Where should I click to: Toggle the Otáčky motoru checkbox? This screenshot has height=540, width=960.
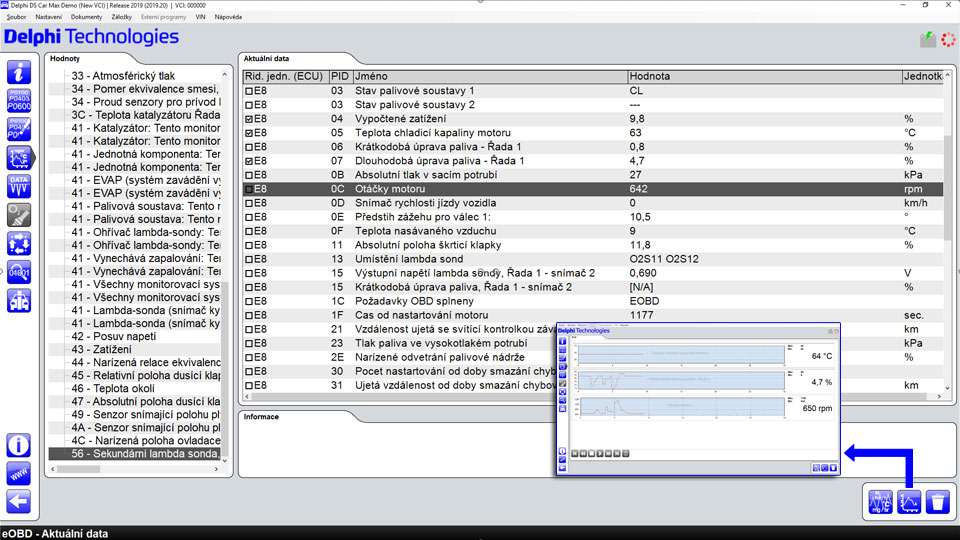(x=249, y=189)
